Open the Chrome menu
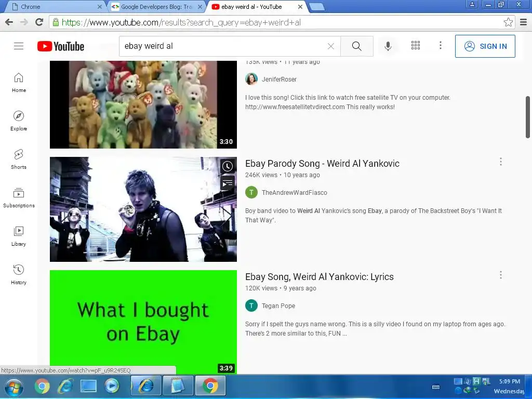The width and height of the screenshot is (532, 399). pos(524,22)
